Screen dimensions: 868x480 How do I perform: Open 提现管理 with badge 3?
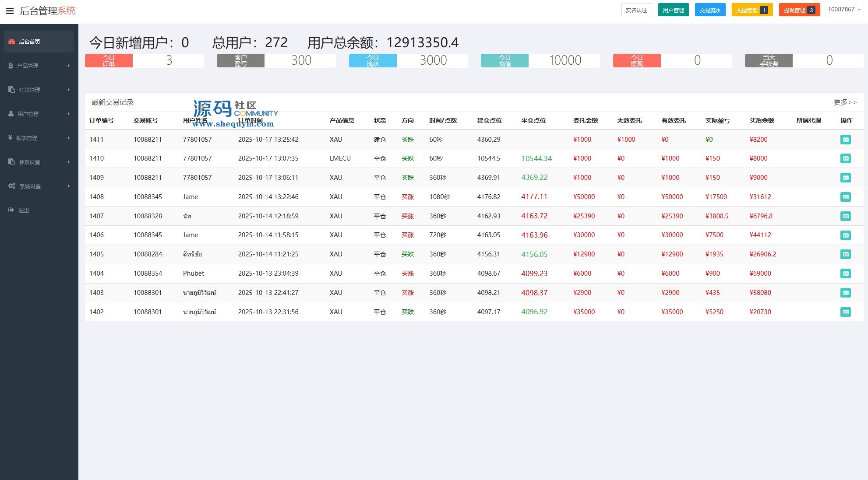[x=799, y=10]
